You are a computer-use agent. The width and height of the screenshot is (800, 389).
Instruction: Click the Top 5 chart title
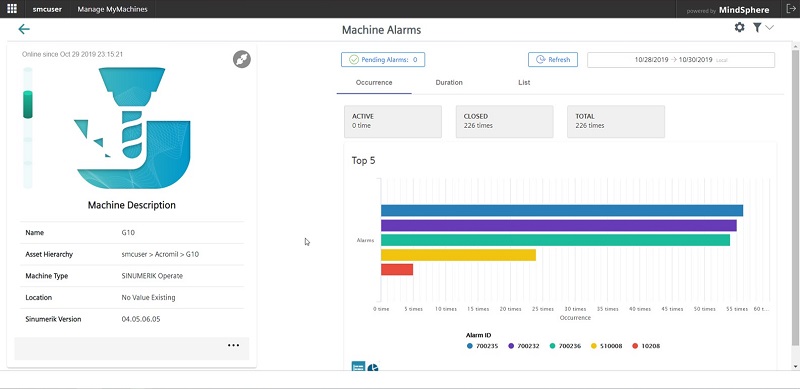tap(363, 161)
